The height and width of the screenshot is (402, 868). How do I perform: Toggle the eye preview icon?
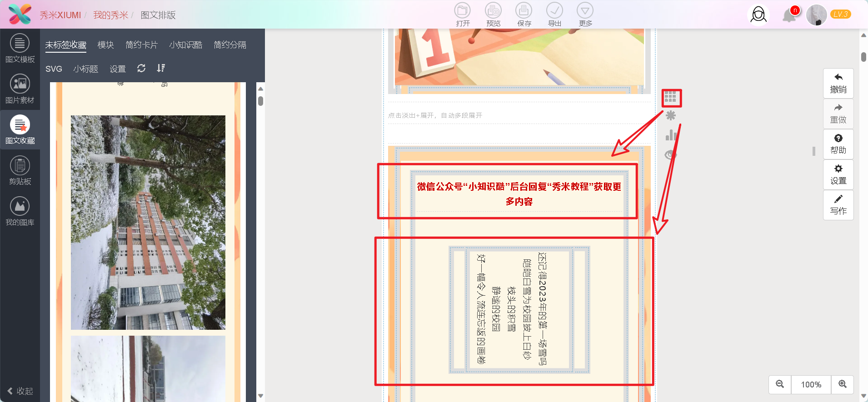[x=670, y=155]
